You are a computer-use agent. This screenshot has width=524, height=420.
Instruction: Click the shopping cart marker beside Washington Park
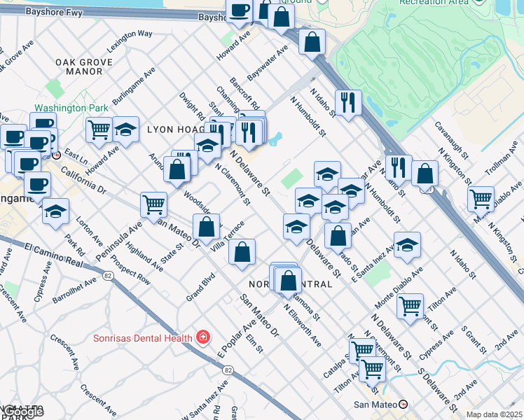pyautogui.click(x=99, y=129)
